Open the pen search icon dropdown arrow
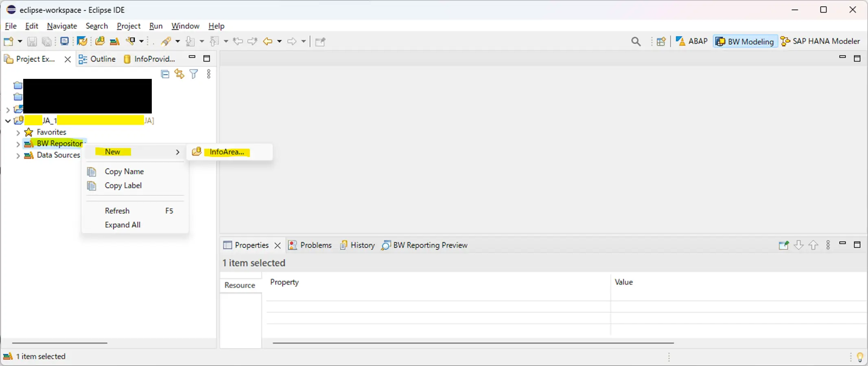This screenshot has height=366, width=868. pos(177,41)
